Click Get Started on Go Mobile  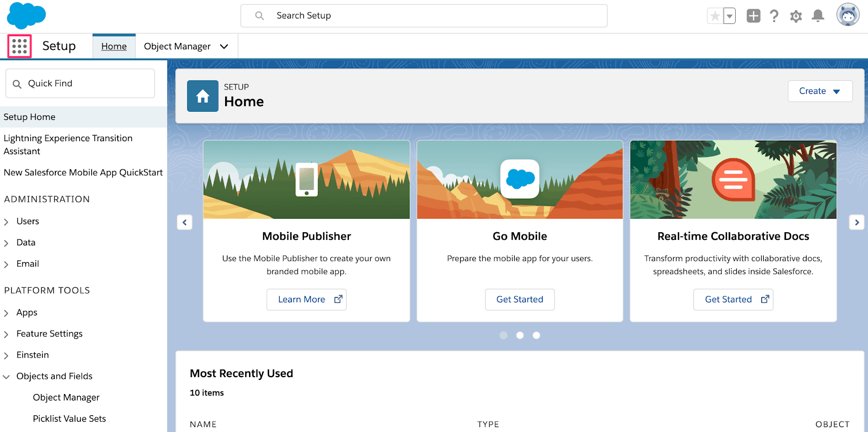point(520,300)
